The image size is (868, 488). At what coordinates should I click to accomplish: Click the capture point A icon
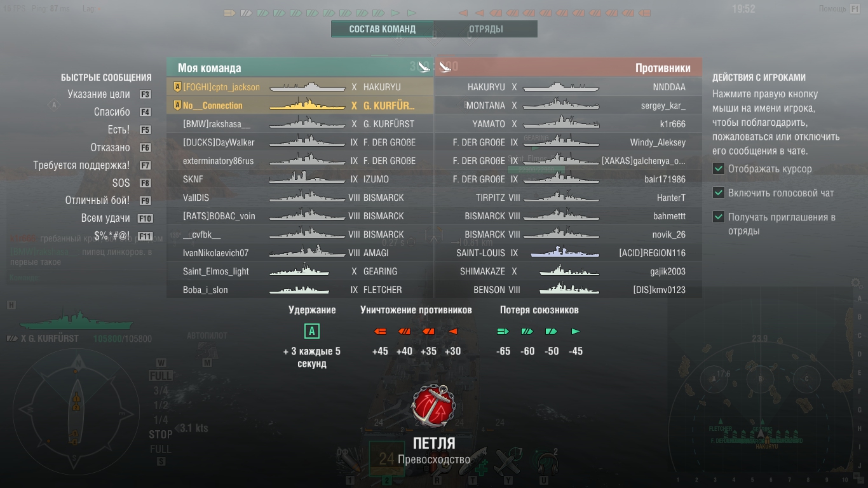[311, 331]
